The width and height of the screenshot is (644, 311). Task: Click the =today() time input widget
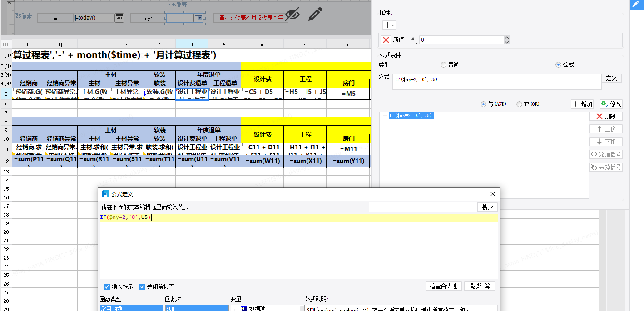tap(94, 18)
